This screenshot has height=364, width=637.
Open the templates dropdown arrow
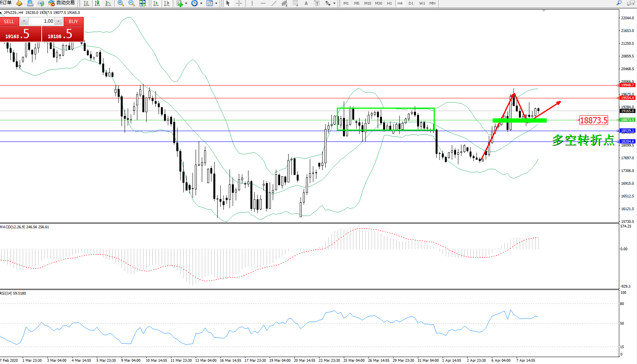pos(216,3)
